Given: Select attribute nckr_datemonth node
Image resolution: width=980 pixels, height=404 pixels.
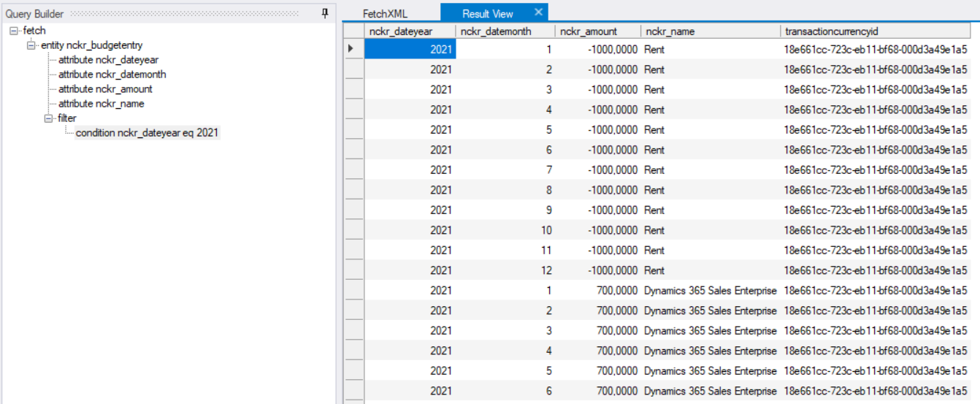Looking at the screenshot, I should pyautogui.click(x=112, y=75).
